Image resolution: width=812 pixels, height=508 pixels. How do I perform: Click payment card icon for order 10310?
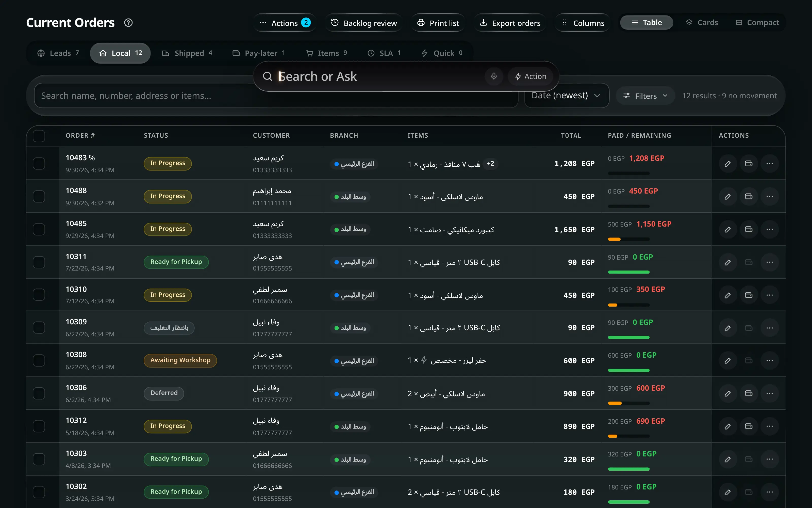[749, 295]
